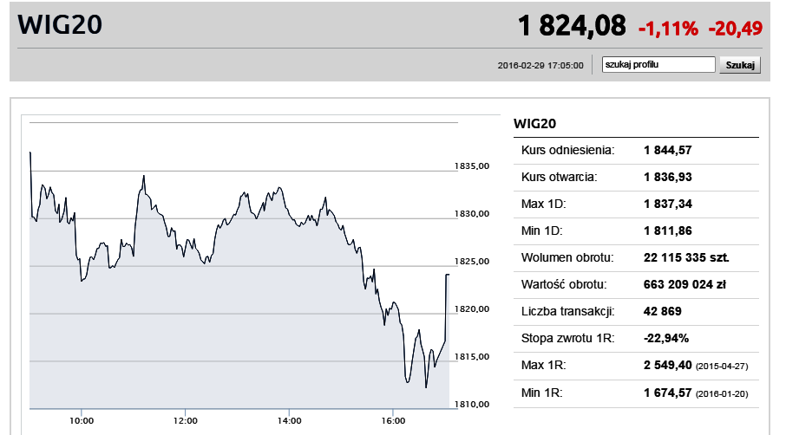Screen dimensions: 786x435
Task: Click the Kurs otwarcia value 1 836,93
Action: point(668,177)
